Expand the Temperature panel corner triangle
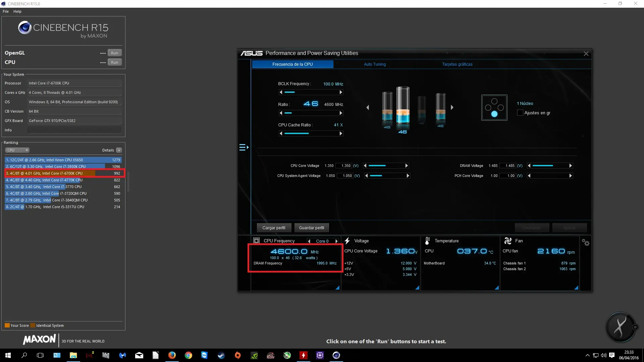 497,288
